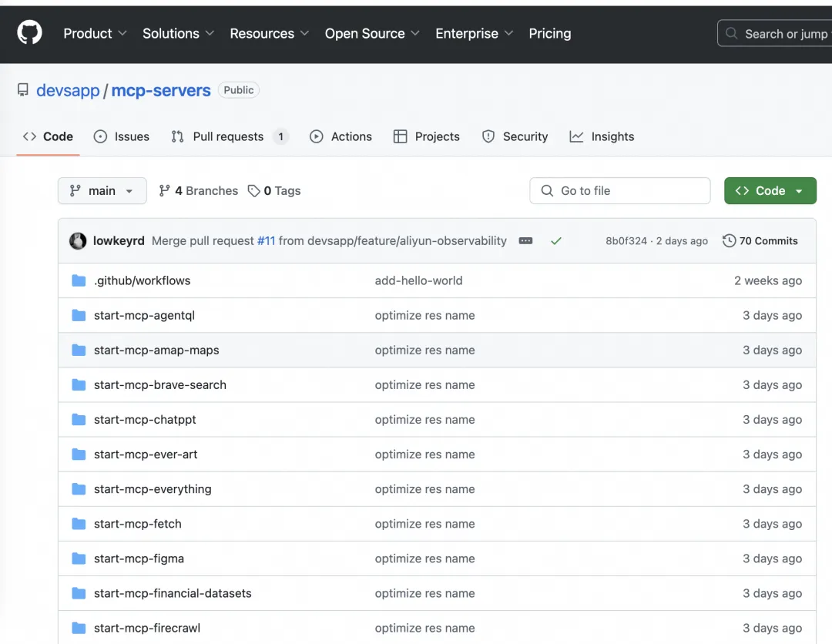Click the GitHub Octocat logo

point(30,33)
